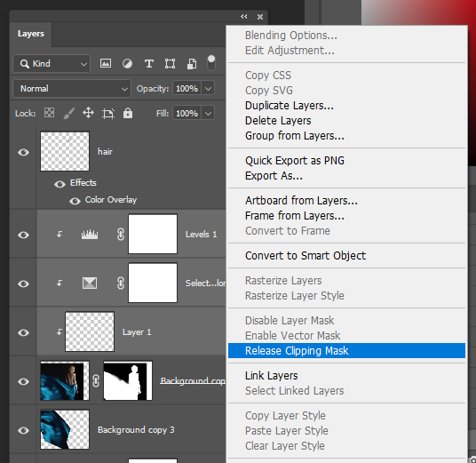Select Levels 1 white mask thumbnail
This screenshot has width=476, height=463.
(153, 234)
